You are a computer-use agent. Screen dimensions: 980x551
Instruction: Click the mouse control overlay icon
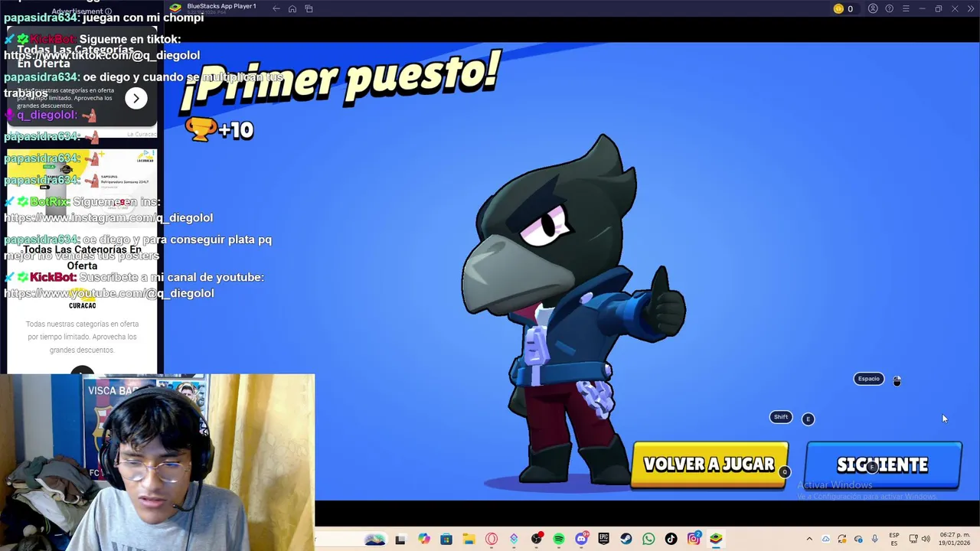tap(897, 380)
